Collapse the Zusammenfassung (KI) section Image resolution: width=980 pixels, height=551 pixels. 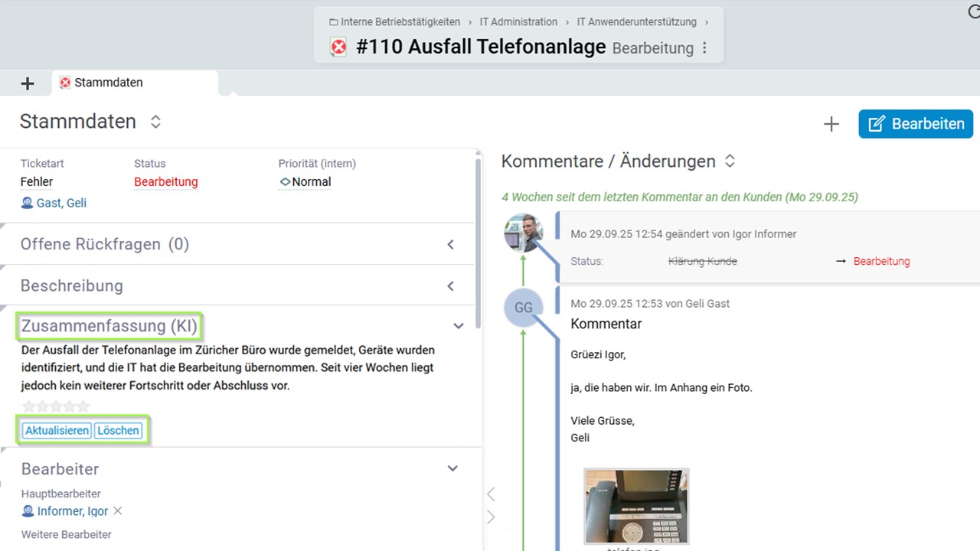458,326
